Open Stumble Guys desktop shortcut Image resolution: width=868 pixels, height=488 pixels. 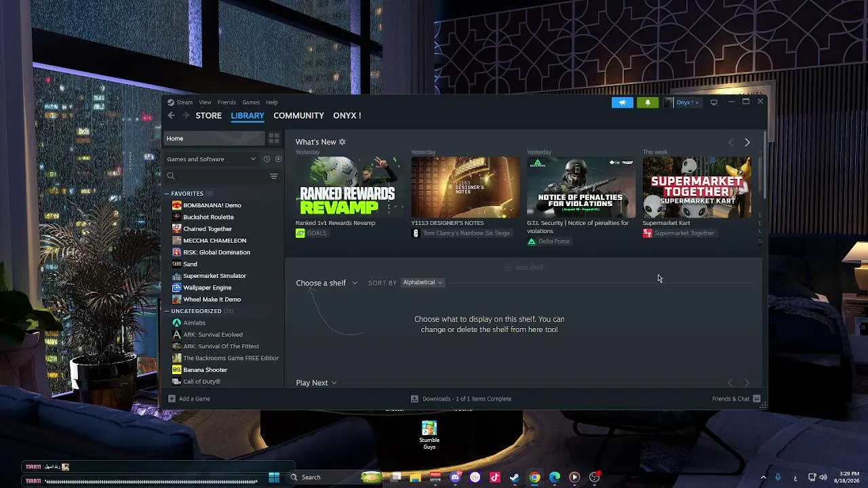click(x=429, y=434)
